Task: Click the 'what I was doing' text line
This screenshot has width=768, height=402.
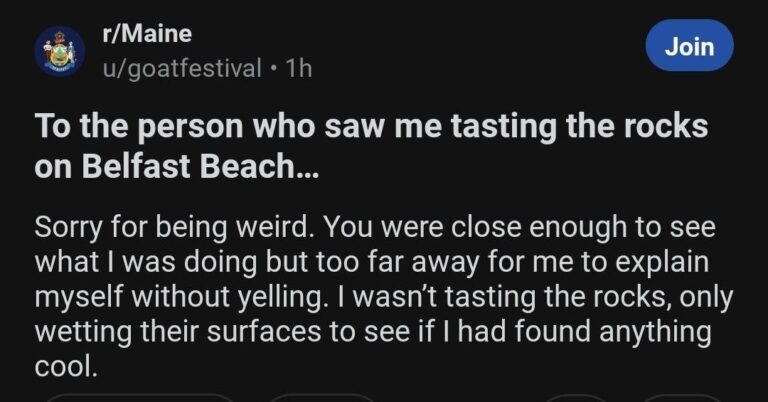Action: (x=372, y=262)
